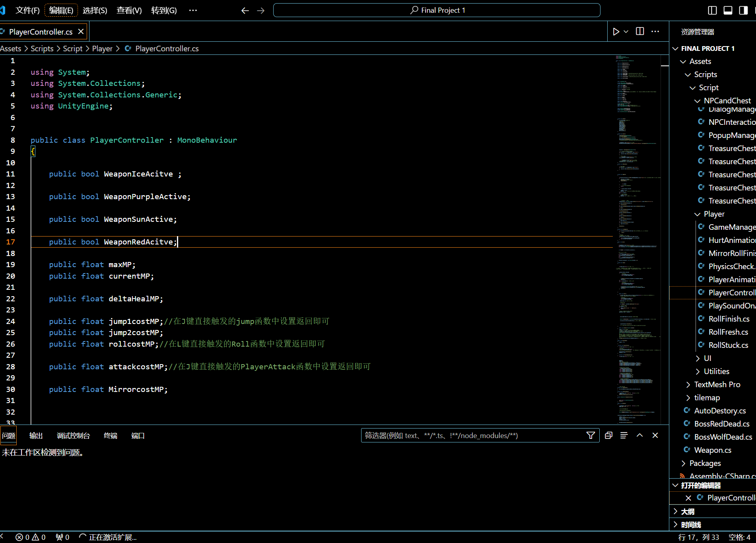Expand the UI folder in explorer
This screenshot has height=543, width=756.
pos(707,358)
